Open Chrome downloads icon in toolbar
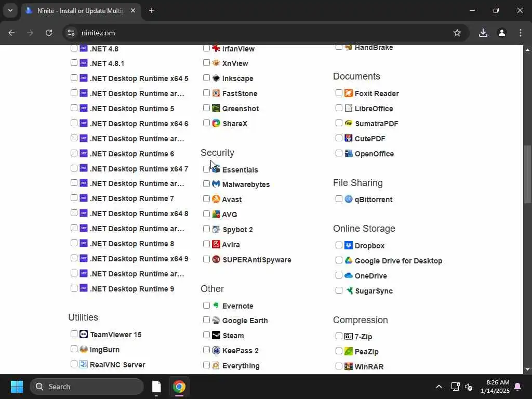Screen dimensions: 532x399 click(483, 33)
